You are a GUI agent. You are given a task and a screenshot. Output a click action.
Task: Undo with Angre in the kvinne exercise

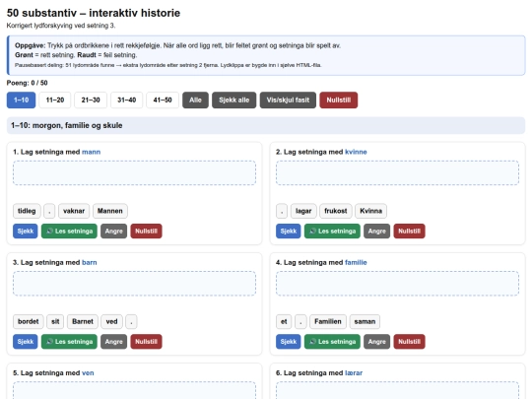coord(376,232)
